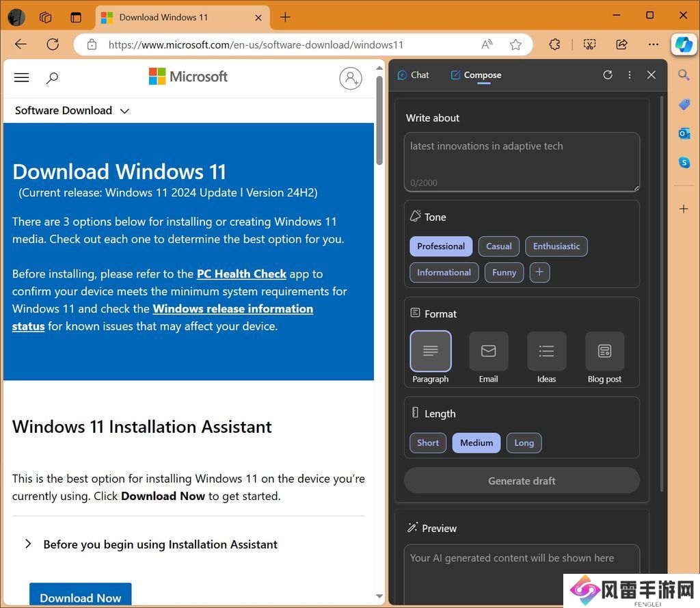700x608 pixels.
Task: Click the webpage vertical scrollbar thumb
Action: coord(379,120)
